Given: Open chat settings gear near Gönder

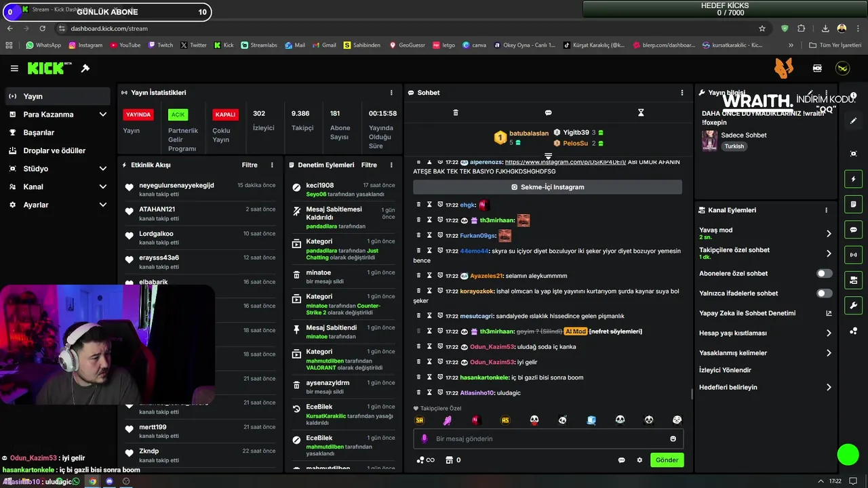Looking at the screenshot, I should click(639, 460).
